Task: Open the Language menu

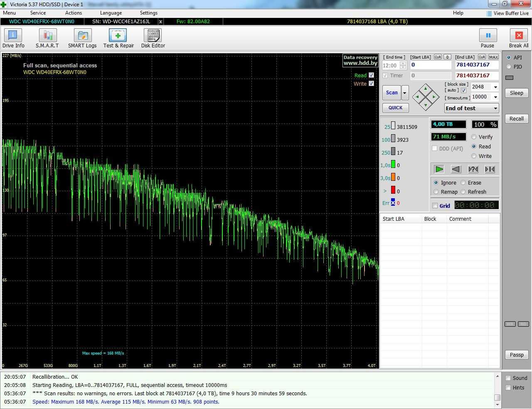Action: tap(111, 13)
